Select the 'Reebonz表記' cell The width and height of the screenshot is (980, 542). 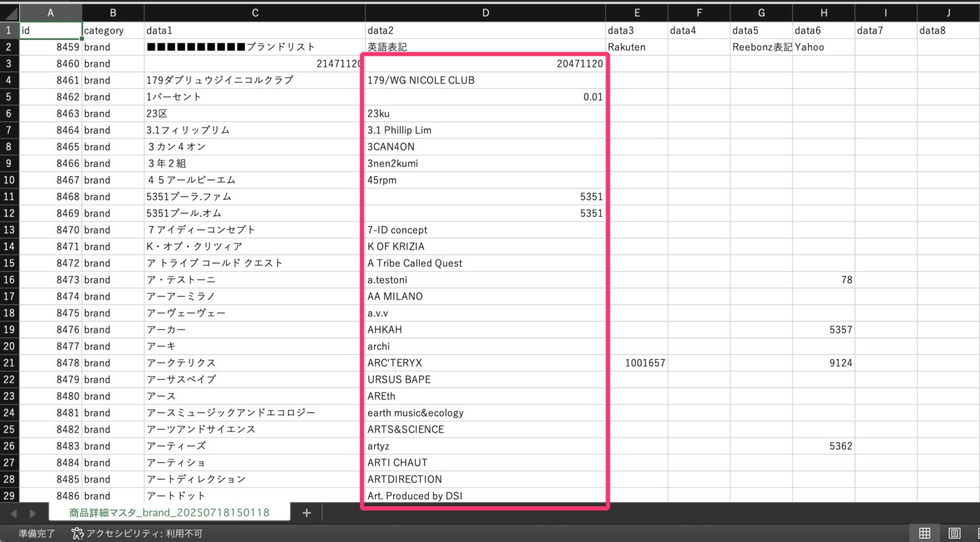pyautogui.click(x=761, y=47)
